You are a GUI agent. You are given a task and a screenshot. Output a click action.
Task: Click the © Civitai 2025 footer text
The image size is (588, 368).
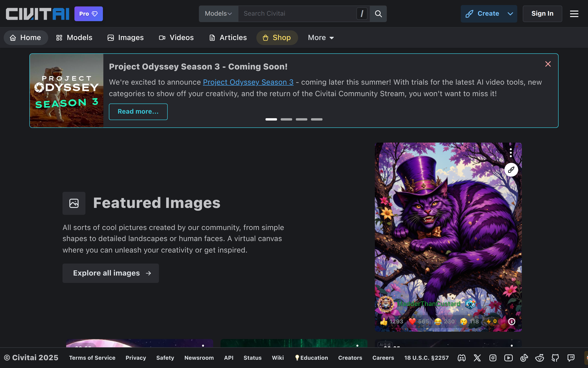31,358
